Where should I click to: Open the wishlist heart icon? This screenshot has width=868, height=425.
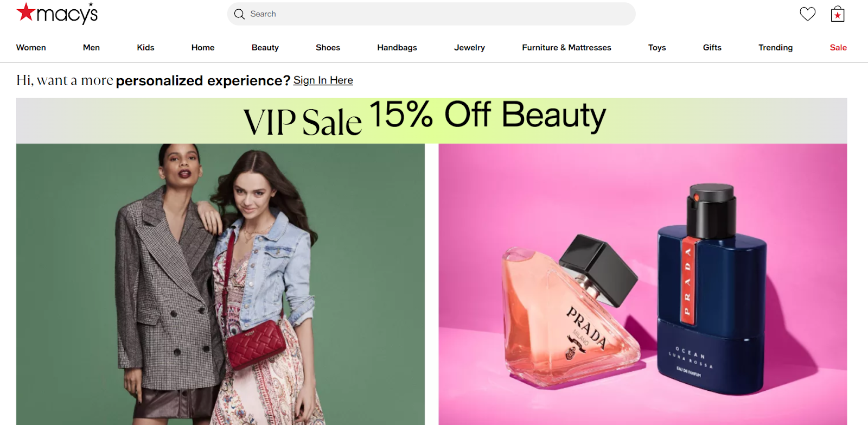(x=807, y=14)
